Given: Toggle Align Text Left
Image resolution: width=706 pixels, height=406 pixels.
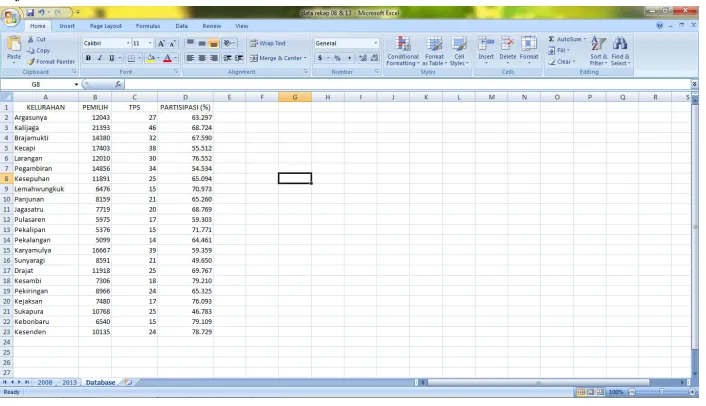Looking at the screenshot, I should [x=190, y=58].
